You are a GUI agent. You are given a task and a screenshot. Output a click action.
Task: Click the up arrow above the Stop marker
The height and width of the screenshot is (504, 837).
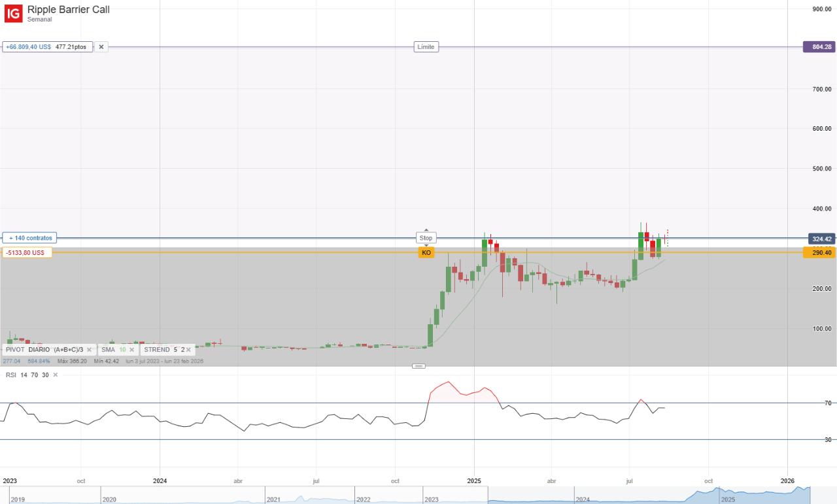[426, 229]
